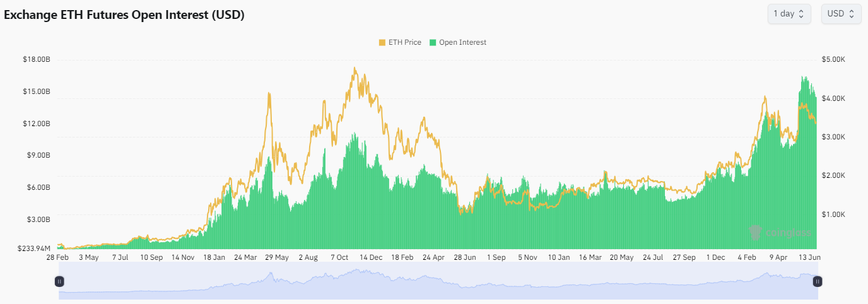Open the "1 day" interval dropdown
The height and width of the screenshot is (304, 868).
point(789,14)
